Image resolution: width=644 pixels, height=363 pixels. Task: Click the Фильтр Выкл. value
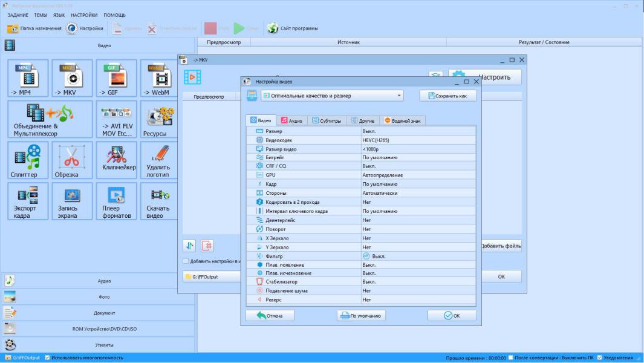coord(418,256)
